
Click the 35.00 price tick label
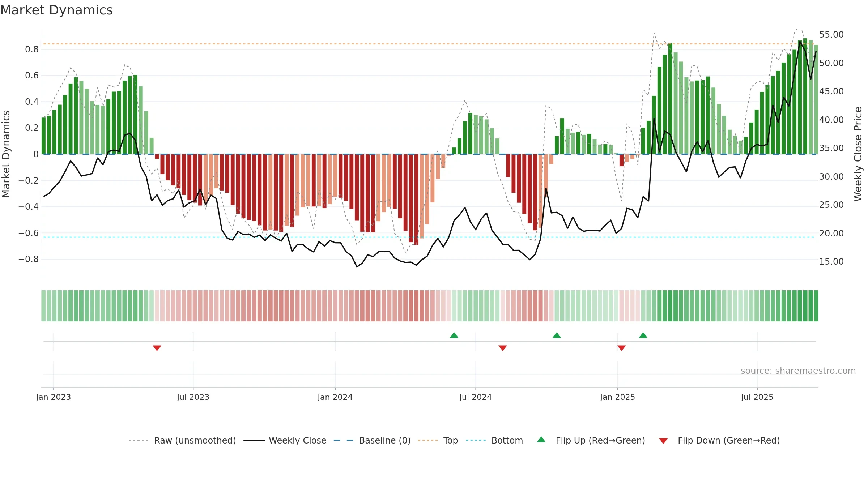[x=831, y=148]
